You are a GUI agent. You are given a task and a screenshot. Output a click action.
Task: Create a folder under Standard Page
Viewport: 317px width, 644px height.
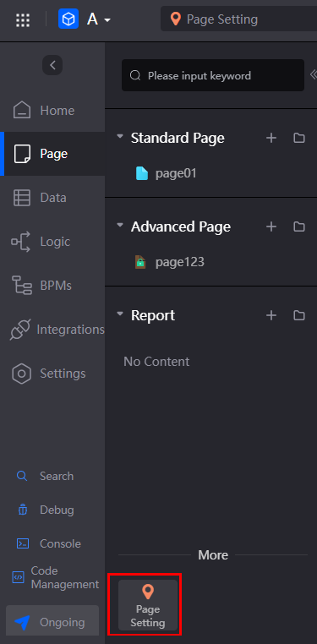[299, 138]
